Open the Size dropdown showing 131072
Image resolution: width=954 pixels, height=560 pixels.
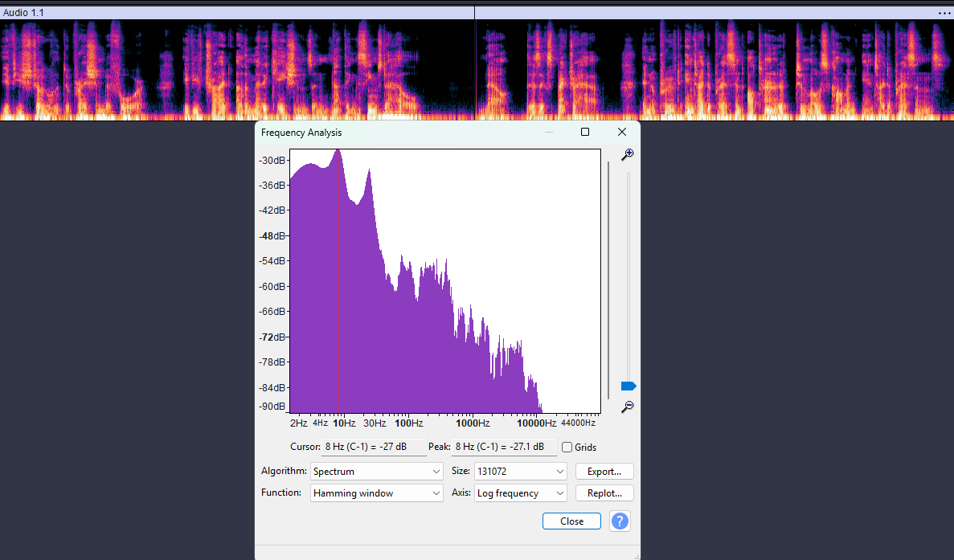(x=520, y=472)
